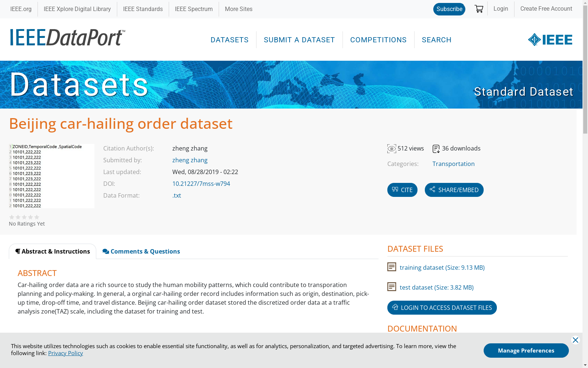This screenshot has width=588, height=368.
Task: Click the IEEE DataPort logo
Action: click(68, 38)
